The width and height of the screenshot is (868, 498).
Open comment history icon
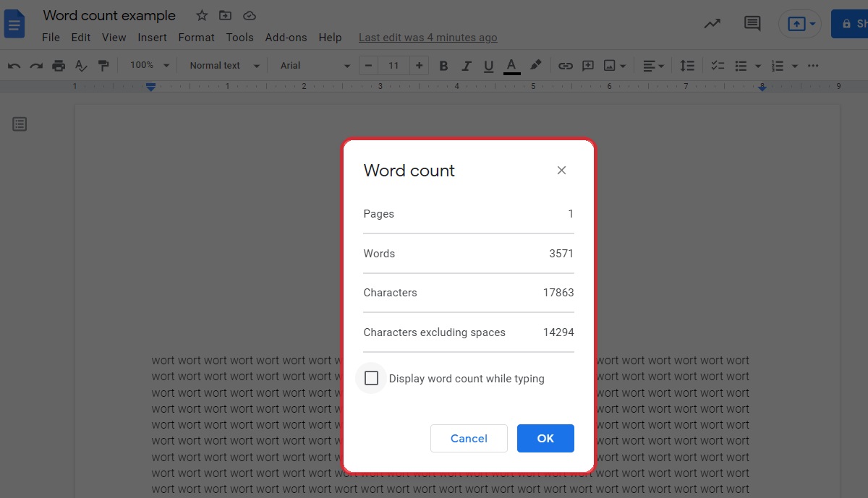(x=752, y=23)
